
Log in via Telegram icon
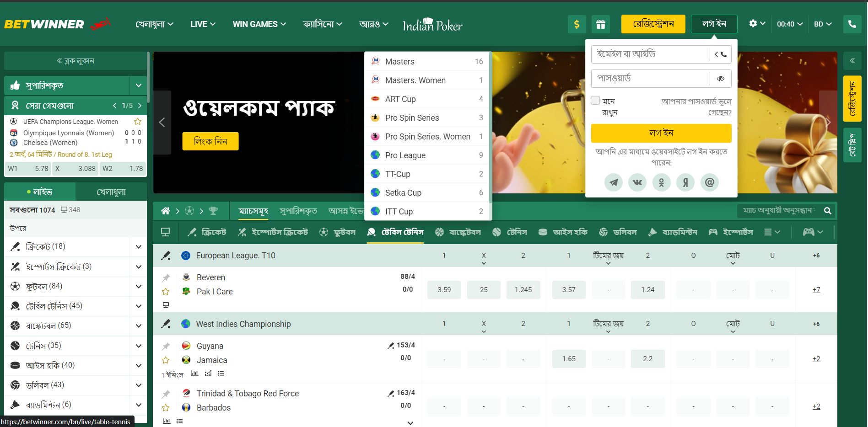pos(614,182)
